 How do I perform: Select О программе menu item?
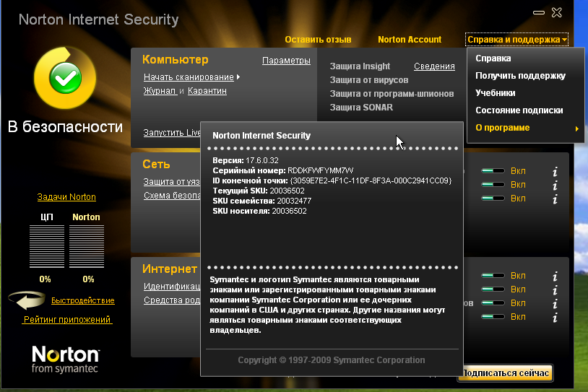(503, 128)
